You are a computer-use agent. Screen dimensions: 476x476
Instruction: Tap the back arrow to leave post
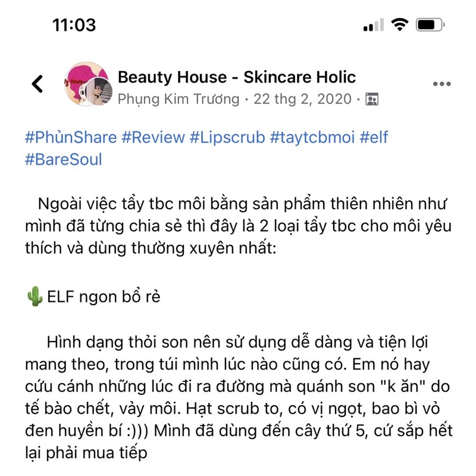37,83
